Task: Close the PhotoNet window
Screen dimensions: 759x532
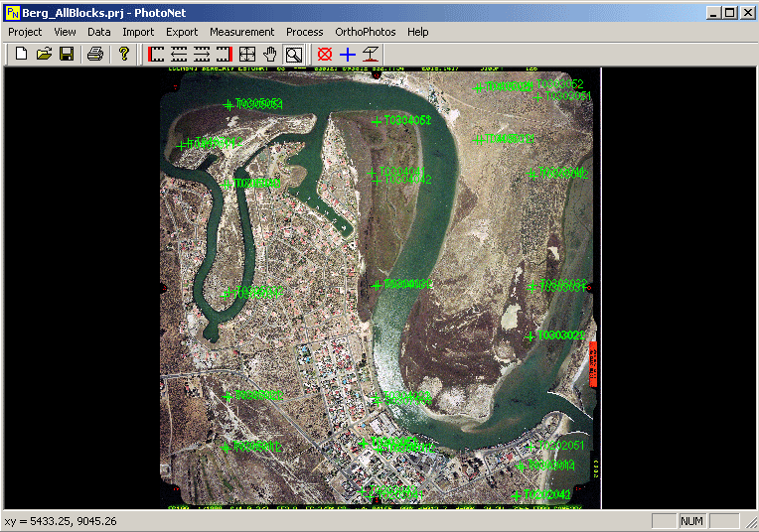Action: pyautogui.click(x=747, y=13)
